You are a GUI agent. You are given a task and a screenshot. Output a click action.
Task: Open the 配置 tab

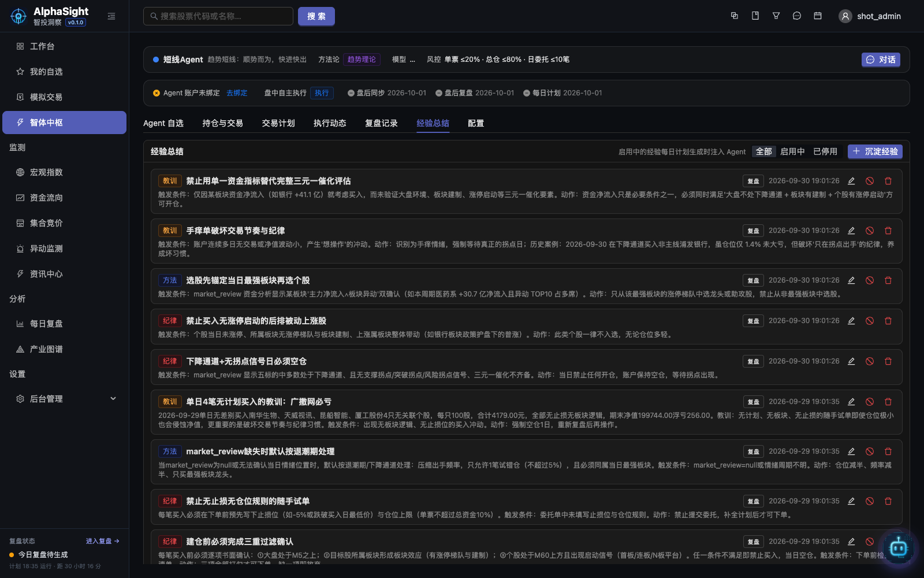[476, 123]
